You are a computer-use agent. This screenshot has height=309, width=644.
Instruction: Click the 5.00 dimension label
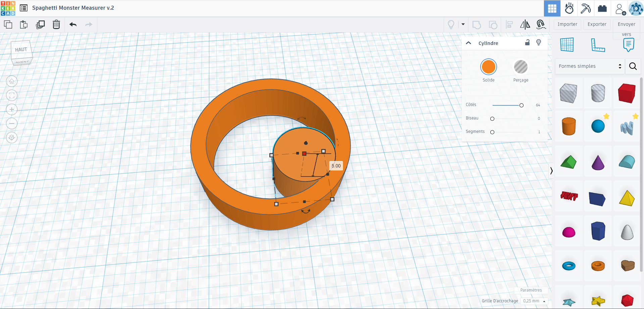(x=336, y=166)
